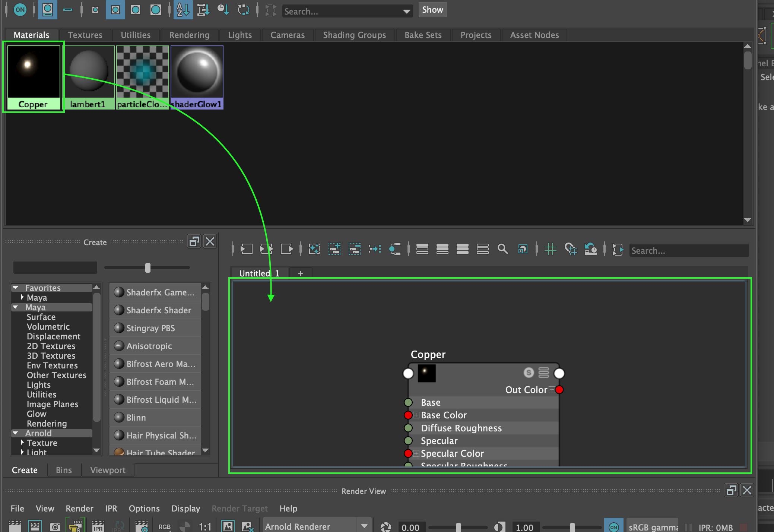Click the sort by name A-Z icon

coord(183,10)
